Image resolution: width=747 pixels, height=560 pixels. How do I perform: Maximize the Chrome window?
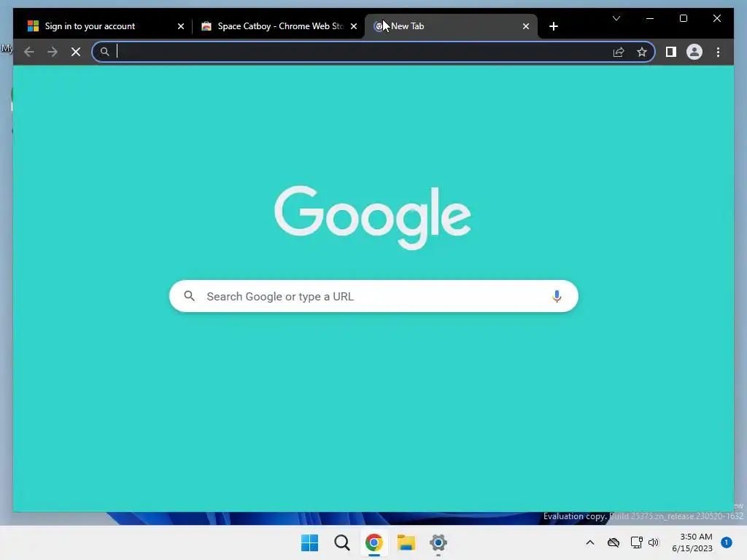[x=683, y=18]
